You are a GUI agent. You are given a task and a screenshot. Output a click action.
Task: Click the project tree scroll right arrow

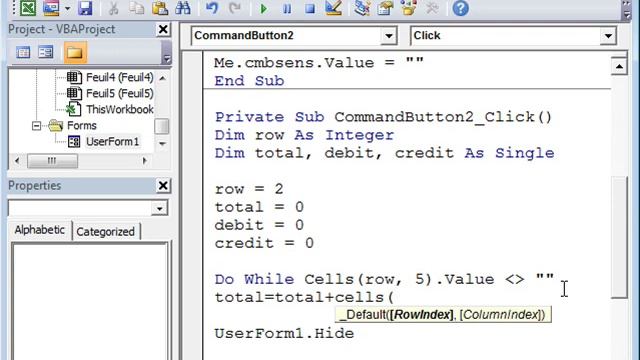[144, 161]
